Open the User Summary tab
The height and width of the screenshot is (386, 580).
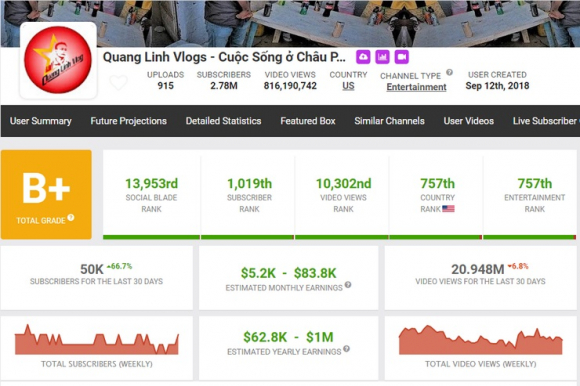[41, 121]
